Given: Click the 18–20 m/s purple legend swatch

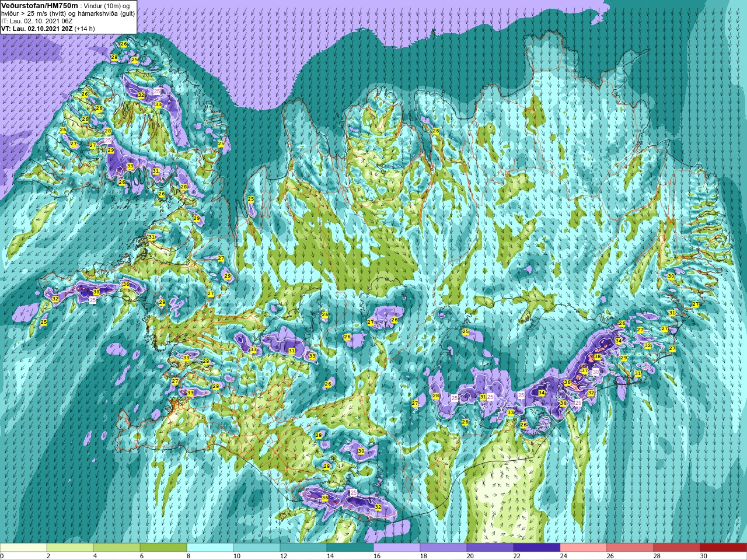Looking at the screenshot, I should pos(444,548).
